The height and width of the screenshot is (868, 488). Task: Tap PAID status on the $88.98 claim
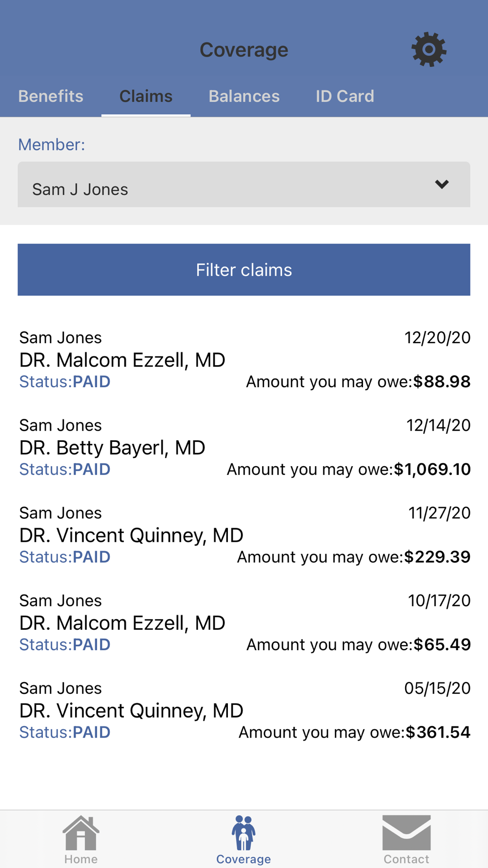(91, 382)
